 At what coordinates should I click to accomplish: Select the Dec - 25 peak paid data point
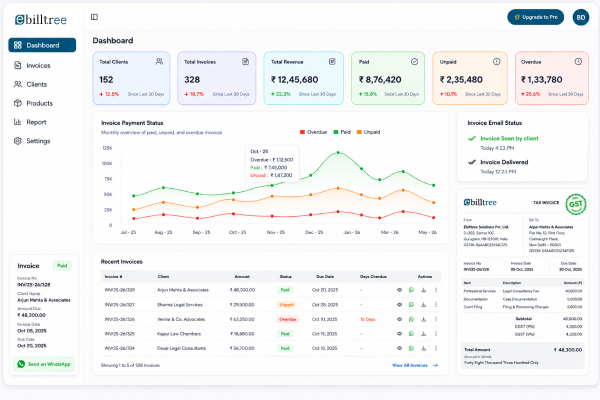click(x=338, y=152)
